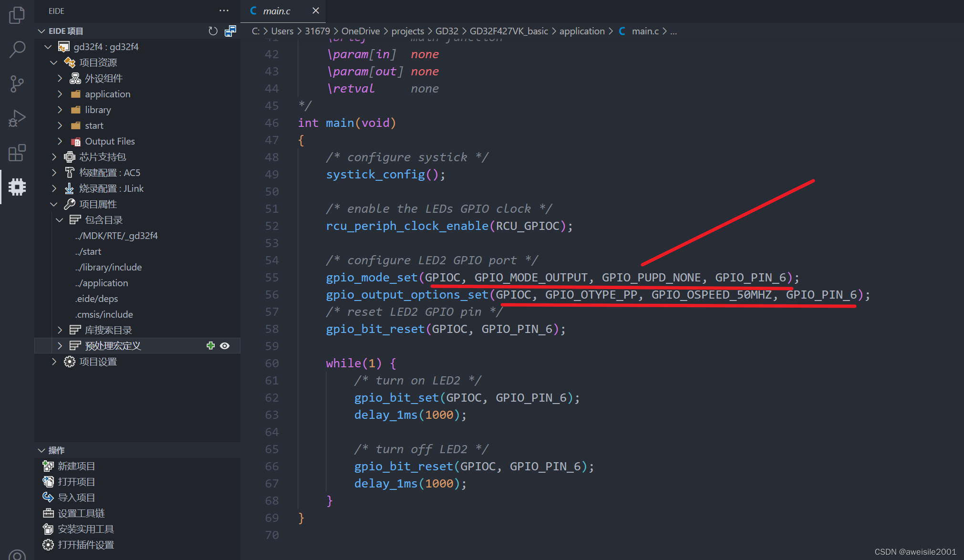Click the workspace save icon beside refresh
This screenshot has width=964, height=560.
coord(230,31)
